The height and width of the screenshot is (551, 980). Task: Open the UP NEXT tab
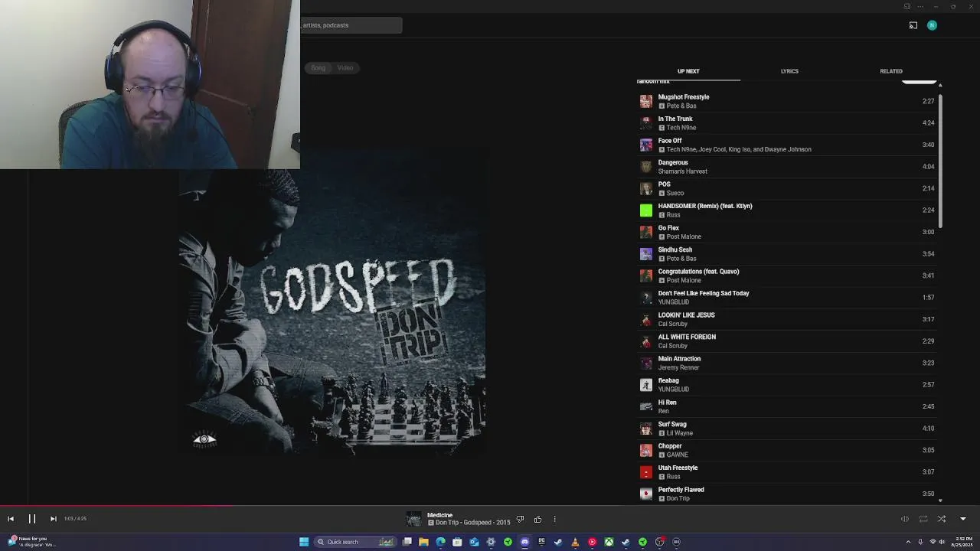(688, 71)
